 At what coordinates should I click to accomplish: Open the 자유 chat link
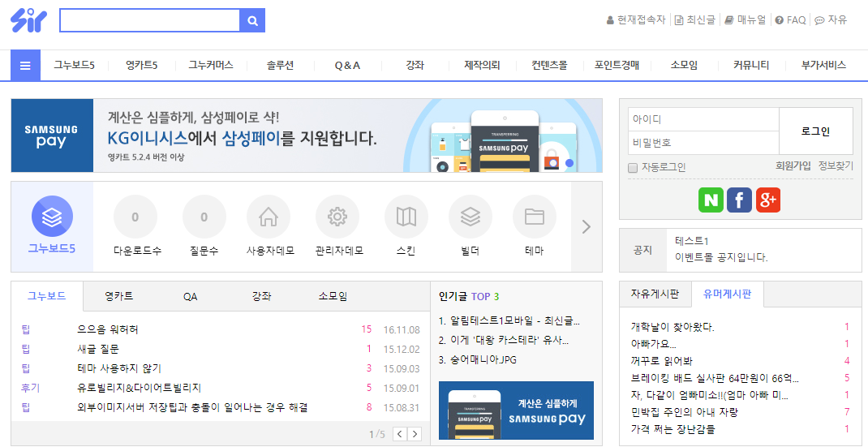pyautogui.click(x=831, y=20)
